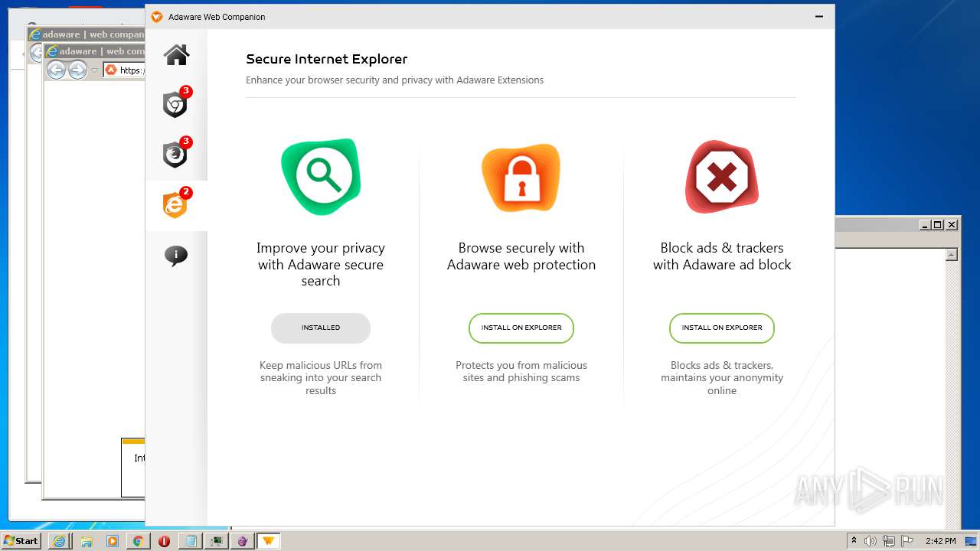Click 'Protects you from malicious sites' description
The height and width of the screenshot is (551, 980).
click(521, 371)
